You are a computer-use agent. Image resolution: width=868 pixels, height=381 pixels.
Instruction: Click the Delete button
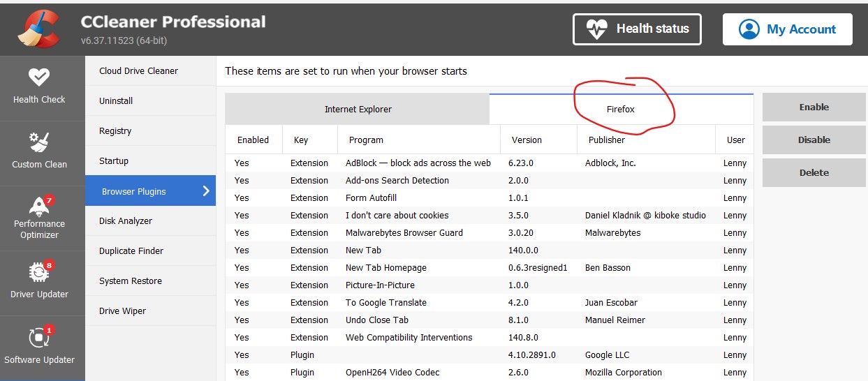pyautogui.click(x=814, y=173)
